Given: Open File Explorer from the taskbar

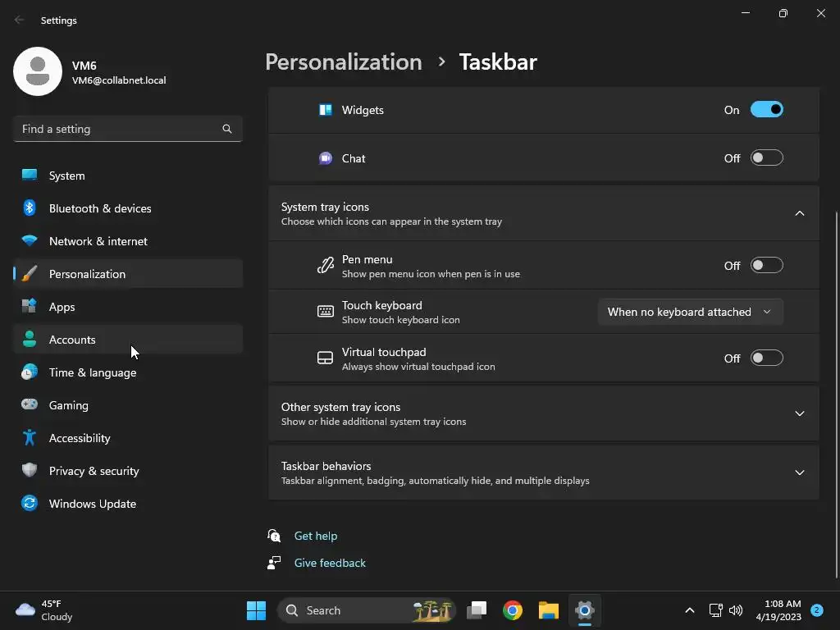Looking at the screenshot, I should pyautogui.click(x=549, y=610).
